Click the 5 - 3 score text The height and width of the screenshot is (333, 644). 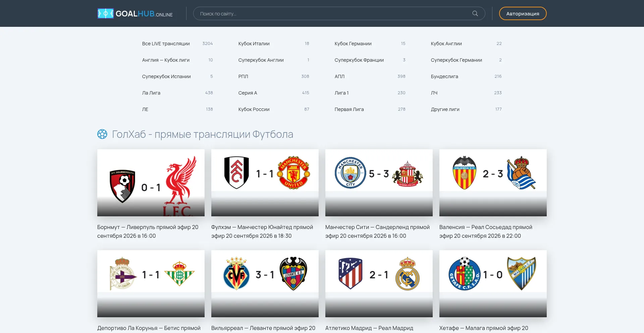pos(379,174)
